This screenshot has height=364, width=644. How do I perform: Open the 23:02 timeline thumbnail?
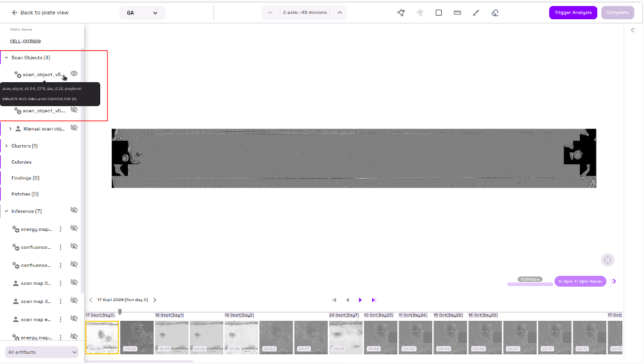pos(137,337)
